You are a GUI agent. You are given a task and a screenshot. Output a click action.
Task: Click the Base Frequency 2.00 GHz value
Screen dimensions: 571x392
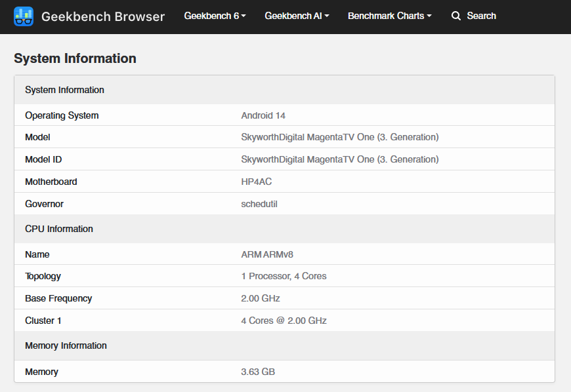click(x=261, y=298)
